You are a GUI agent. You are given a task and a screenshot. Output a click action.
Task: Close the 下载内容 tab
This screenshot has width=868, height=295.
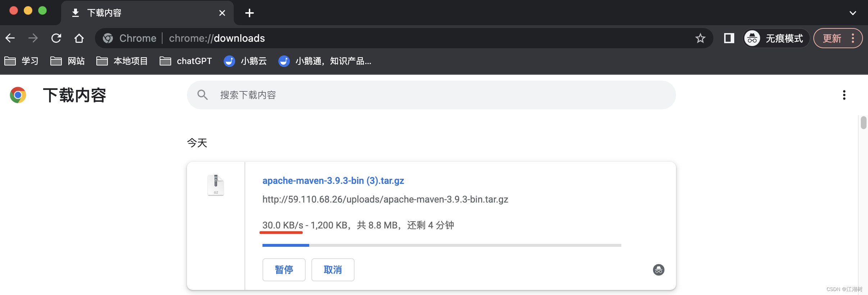coord(222,13)
